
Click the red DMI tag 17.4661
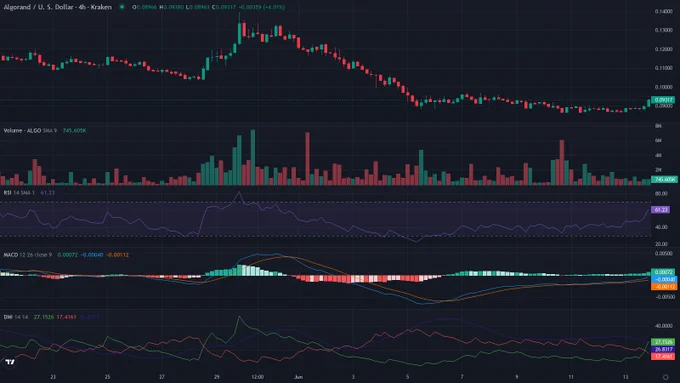click(664, 357)
